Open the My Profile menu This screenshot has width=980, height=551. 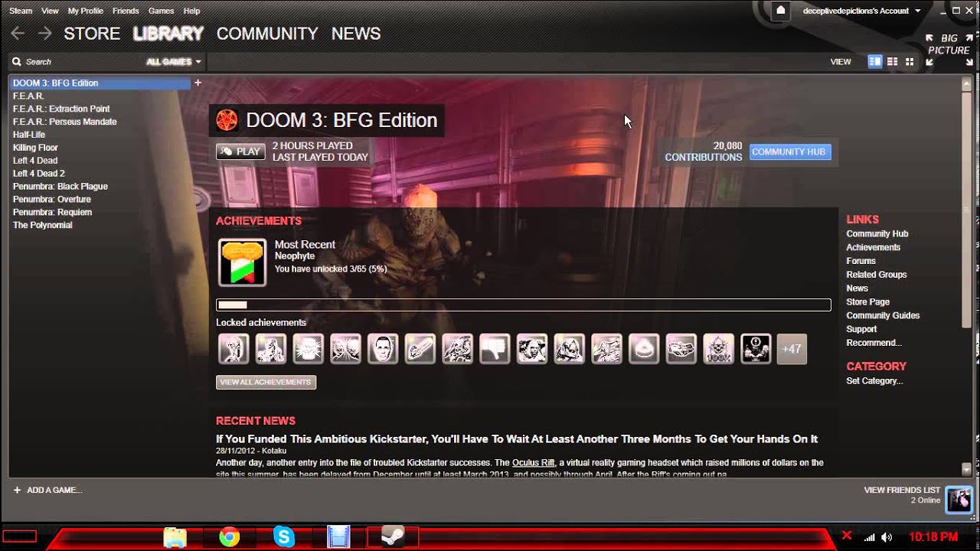pyautogui.click(x=85, y=11)
